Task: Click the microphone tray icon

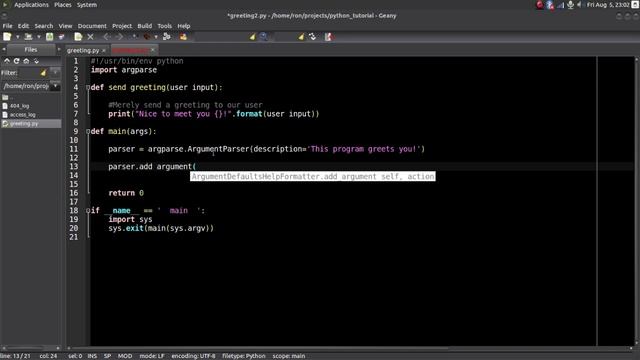Action: coord(570,5)
